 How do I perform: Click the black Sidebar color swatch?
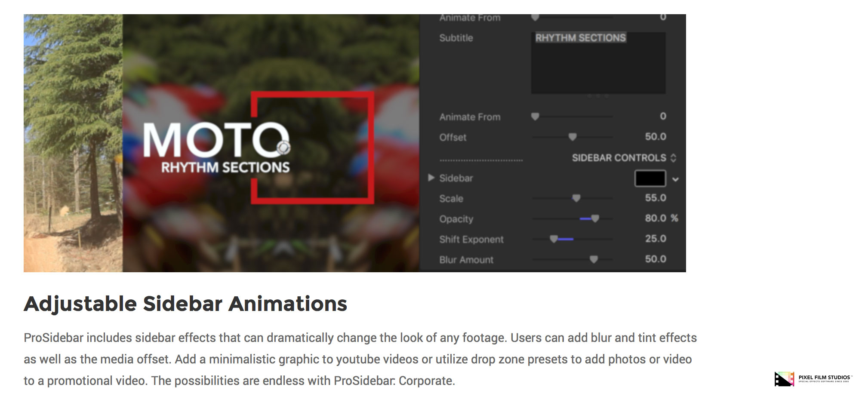coord(650,178)
